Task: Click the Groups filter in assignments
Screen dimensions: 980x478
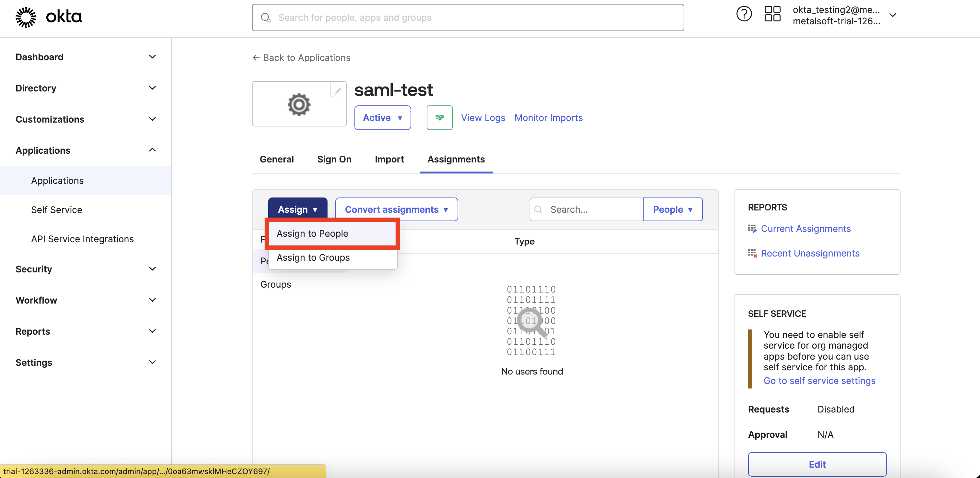Action: (x=275, y=284)
